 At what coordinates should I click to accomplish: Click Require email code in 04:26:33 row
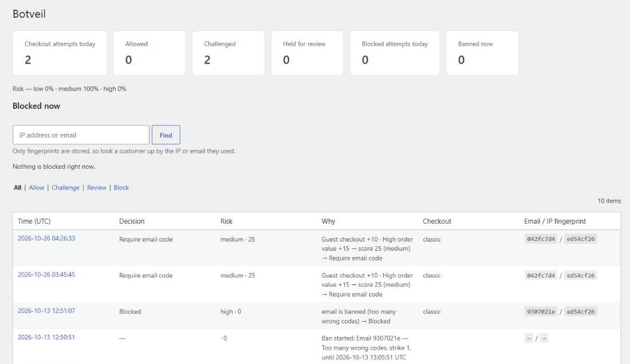pos(146,239)
